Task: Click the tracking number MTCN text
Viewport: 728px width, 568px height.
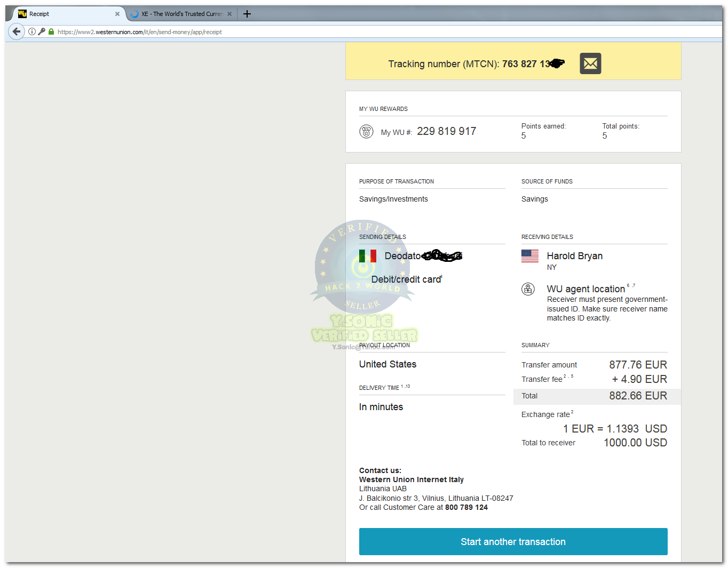Action: [476, 64]
